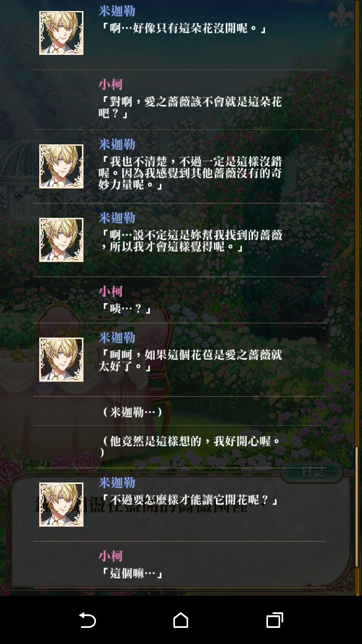Tap 米迦勒's portrait beside 好像只有這朵花沒開呢
The width and height of the screenshot is (362, 644).
pos(61,33)
